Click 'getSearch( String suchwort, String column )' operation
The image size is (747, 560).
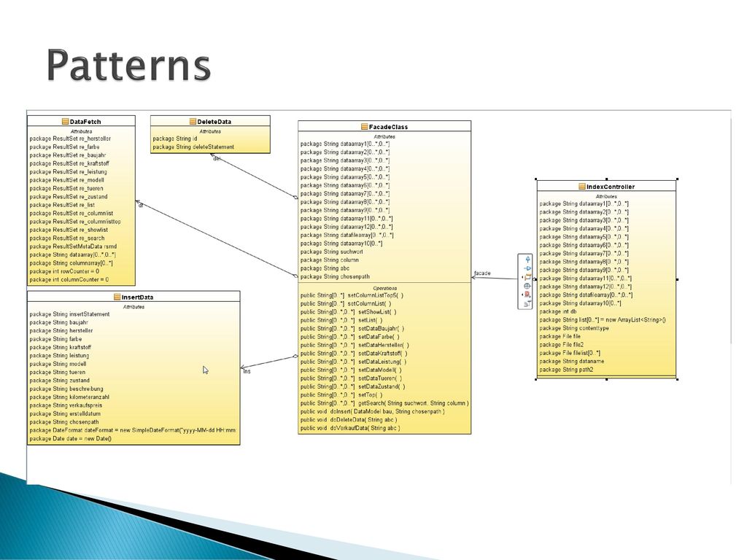pos(414,403)
